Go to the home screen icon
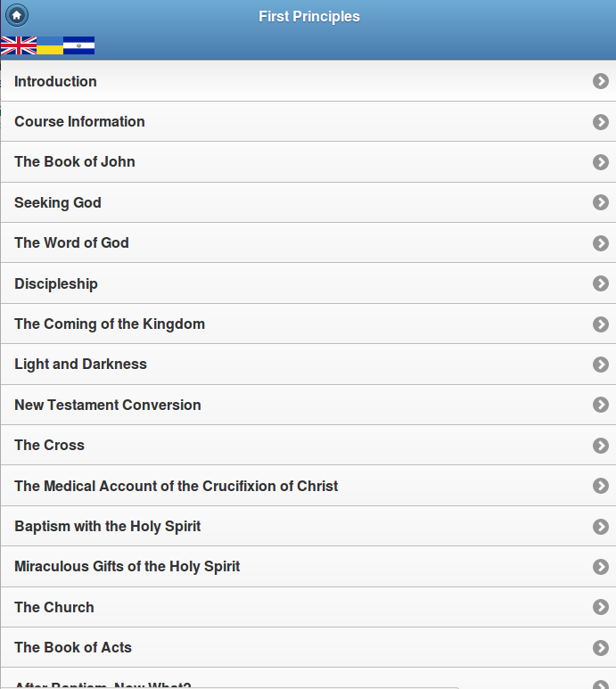Viewport: 616px width, 689px height. tap(17, 15)
